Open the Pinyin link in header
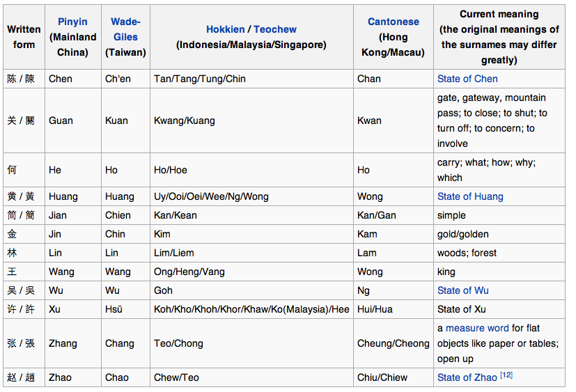576x392 pixels. coord(72,22)
